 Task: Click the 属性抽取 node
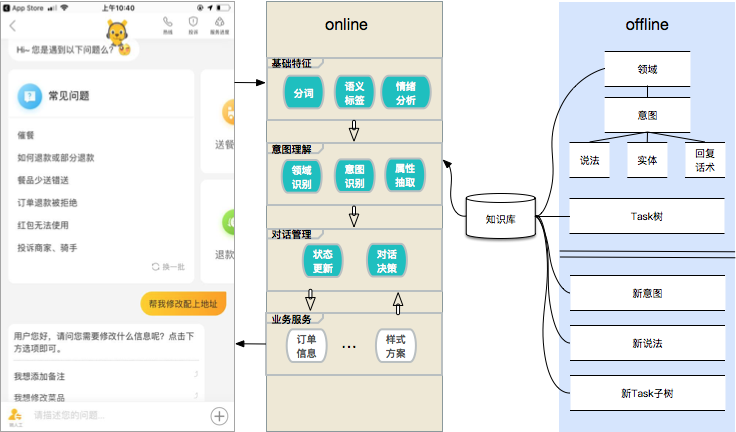point(405,175)
